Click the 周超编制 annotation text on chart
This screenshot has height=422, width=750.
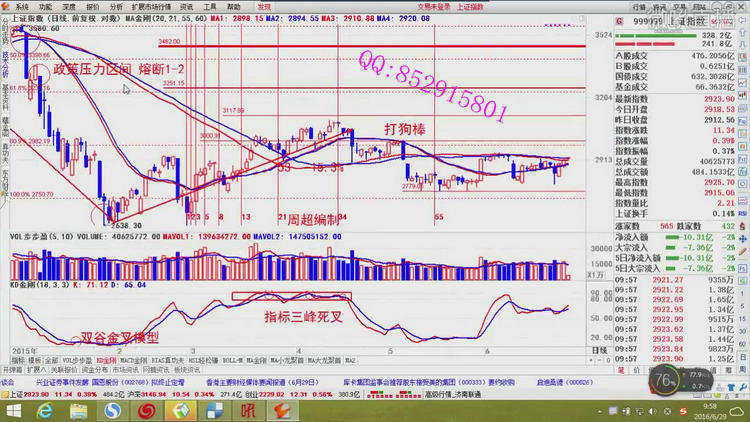pyautogui.click(x=310, y=217)
